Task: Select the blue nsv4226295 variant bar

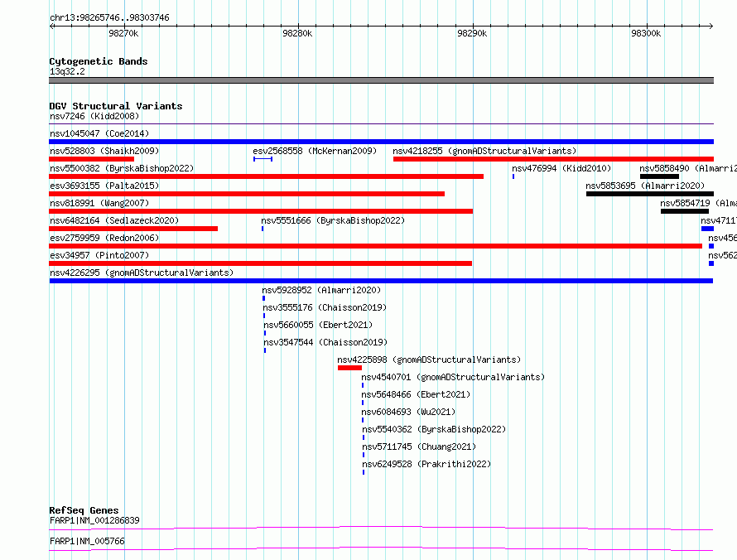Action: 381,281
